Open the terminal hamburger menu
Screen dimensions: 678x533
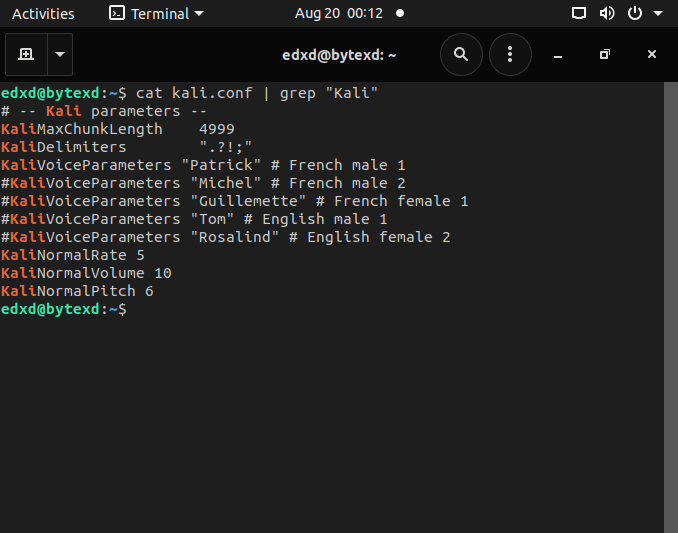[x=510, y=54]
